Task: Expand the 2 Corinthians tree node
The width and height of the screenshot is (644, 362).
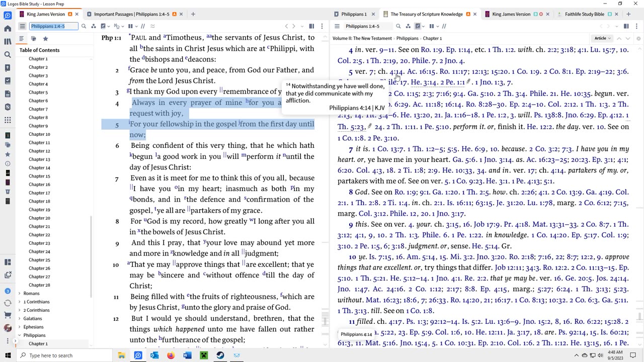Action: tap(19, 310)
